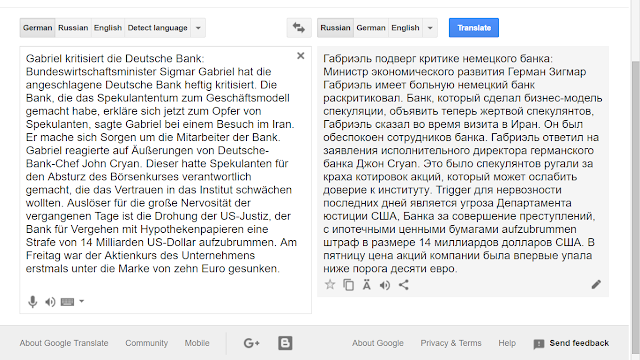Expand the target language dropdown arrow
The width and height of the screenshot is (640, 360).
pos(430,28)
